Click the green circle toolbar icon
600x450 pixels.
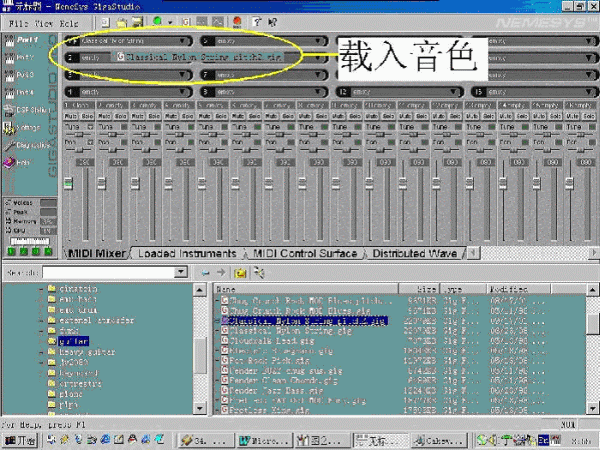[157, 21]
